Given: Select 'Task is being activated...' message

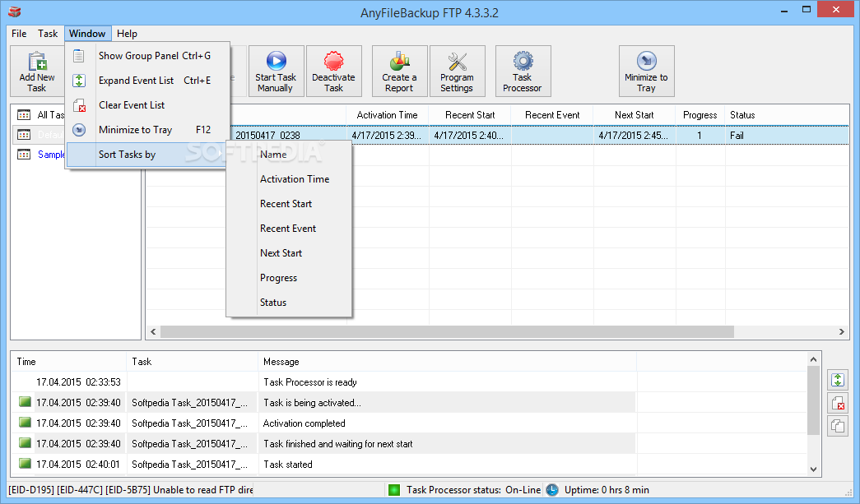Looking at the screenshot, I should tap(312, 403).
